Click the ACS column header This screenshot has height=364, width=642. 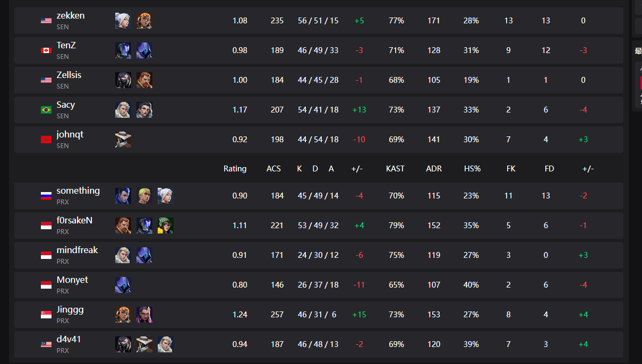pyautogui.click(x=273, y=169)
